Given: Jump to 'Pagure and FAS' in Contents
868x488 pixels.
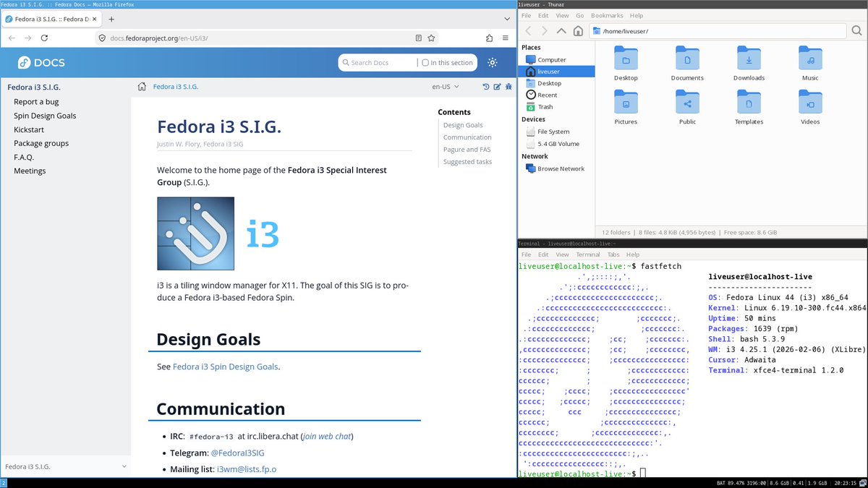Looking at the screenshot, I should 467,150.
